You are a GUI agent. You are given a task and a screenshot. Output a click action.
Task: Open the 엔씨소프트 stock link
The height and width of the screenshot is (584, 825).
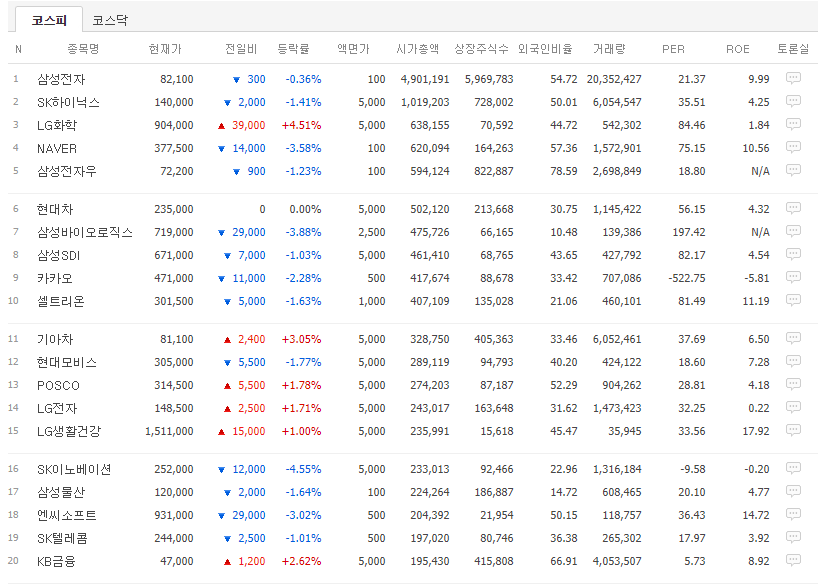coord(67,516)
